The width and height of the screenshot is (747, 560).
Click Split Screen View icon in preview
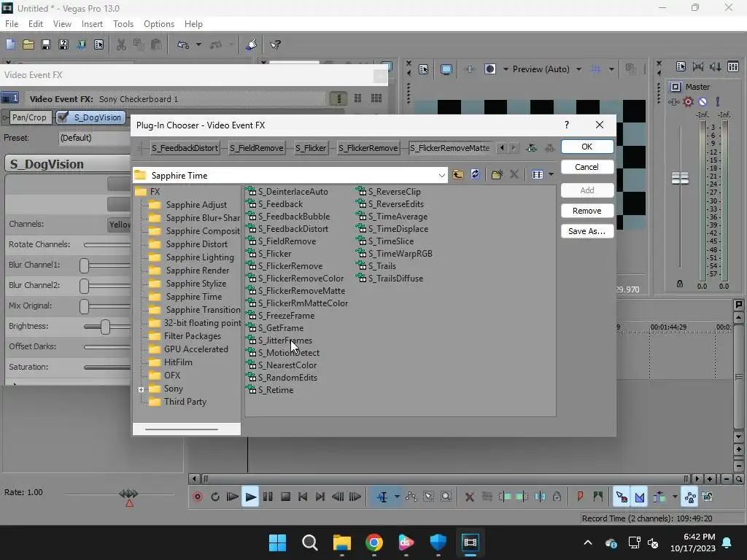coord(489,69)
